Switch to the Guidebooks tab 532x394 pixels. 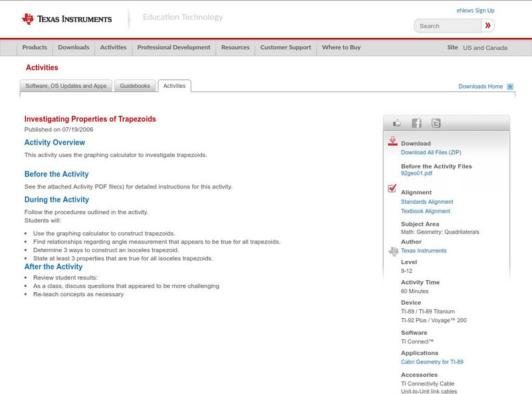click(135, 86)
